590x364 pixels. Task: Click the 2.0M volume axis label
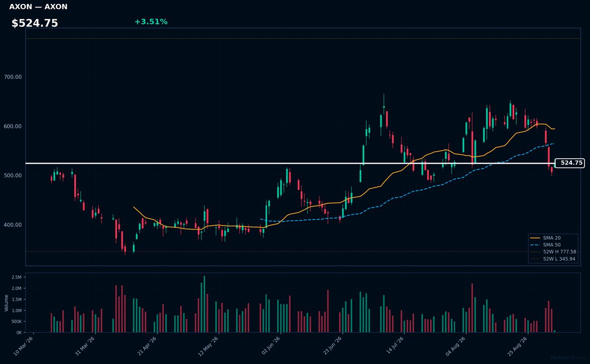coord(17,288)
